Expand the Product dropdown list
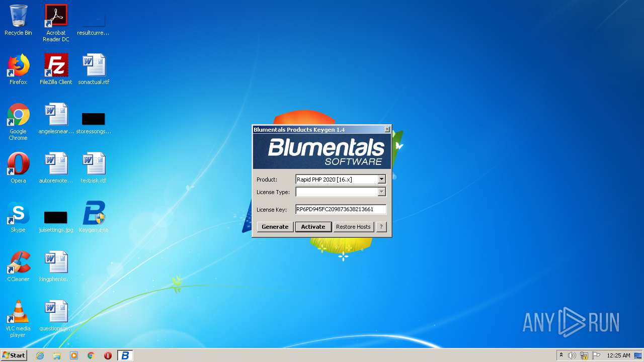 tap(381, 179)
